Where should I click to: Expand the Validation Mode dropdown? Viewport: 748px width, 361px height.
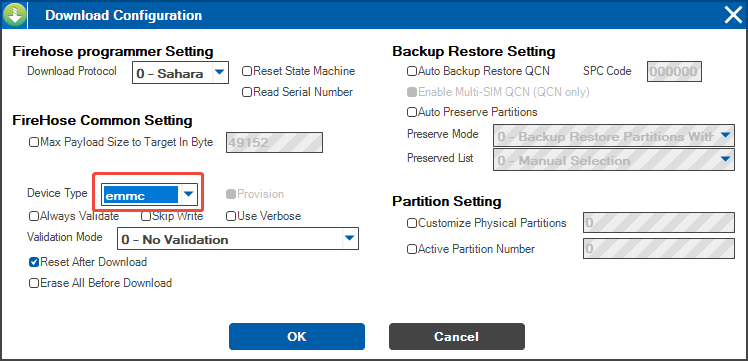click(x=238, y=239)
